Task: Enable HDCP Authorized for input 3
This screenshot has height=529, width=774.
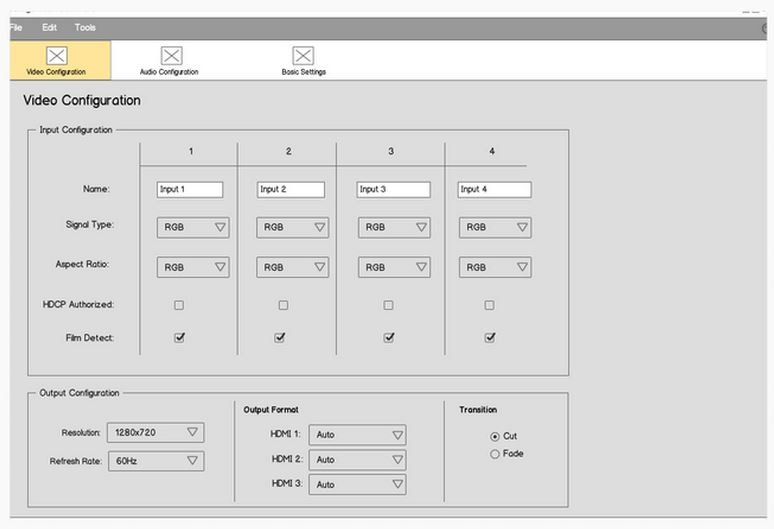Action: coord(388,305)
